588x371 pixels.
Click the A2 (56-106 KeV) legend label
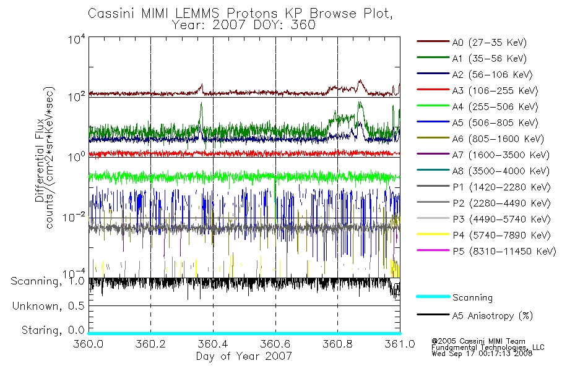click(493, 75)
